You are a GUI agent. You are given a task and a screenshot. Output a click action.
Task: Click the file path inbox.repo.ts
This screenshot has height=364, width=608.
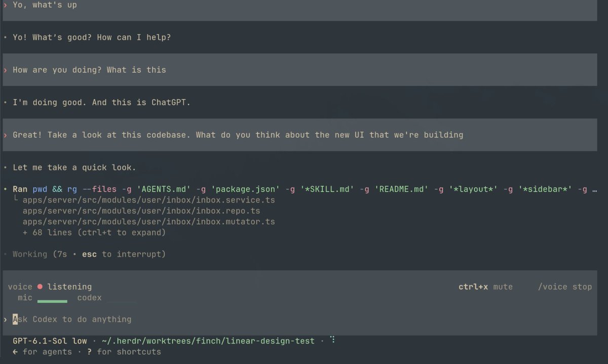tap(141, 211)
